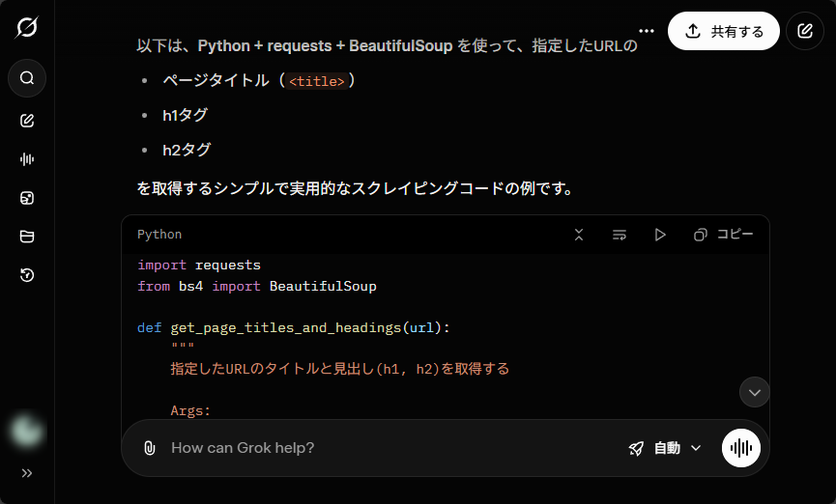Viewport: 836px width, 504px height.
Task: Click the 共有する share button
Action: 724,31
